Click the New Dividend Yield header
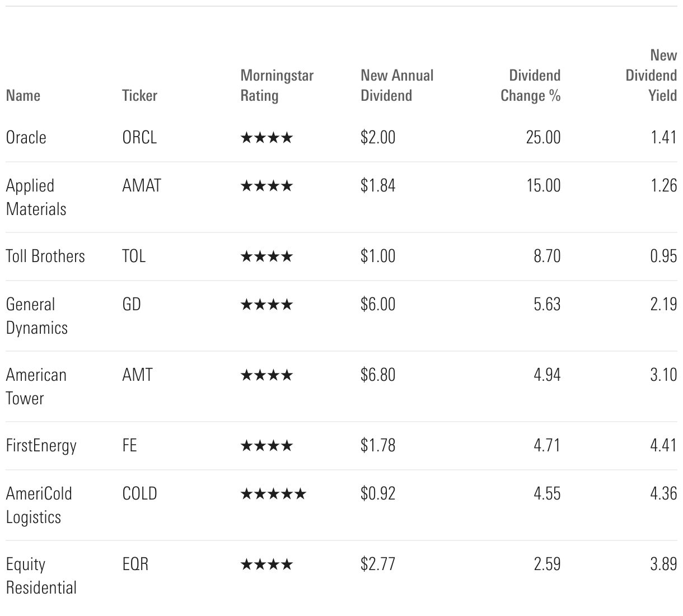 click(x=651, y=75)
